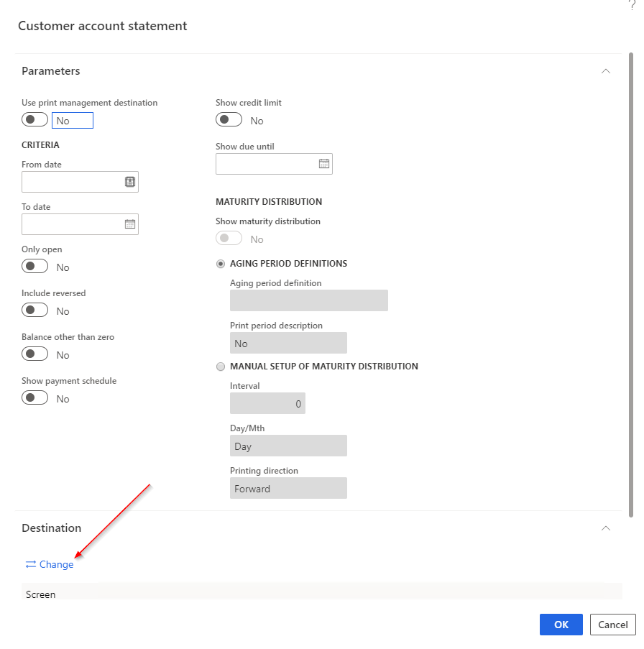Choose Manual Setup of Maturity Distribution
644x649 pixels.
coord(221,367)
